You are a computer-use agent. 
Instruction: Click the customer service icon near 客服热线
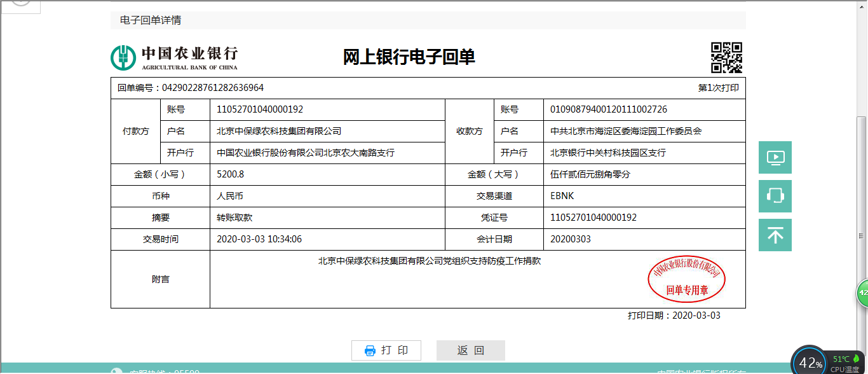(116, 371)
